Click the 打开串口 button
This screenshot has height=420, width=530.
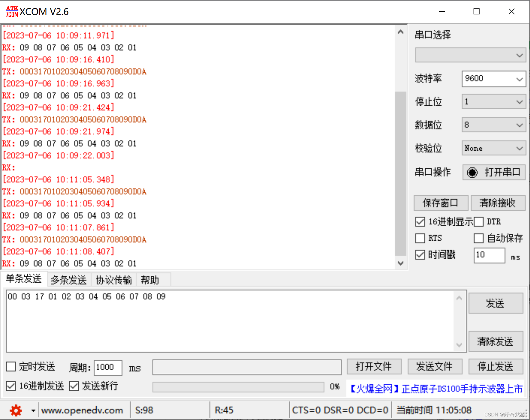(x=494, y=172)
